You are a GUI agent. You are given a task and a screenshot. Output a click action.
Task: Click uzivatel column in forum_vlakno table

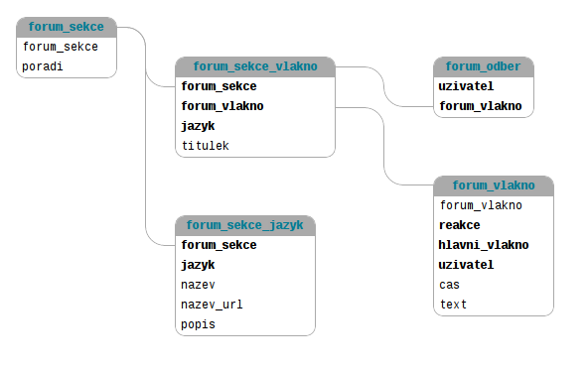click(466, 265)
